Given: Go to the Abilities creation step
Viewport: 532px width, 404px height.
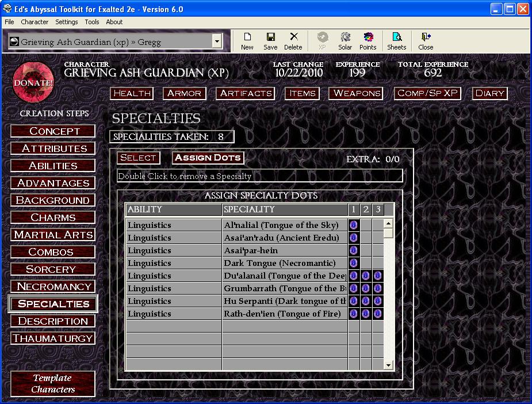Looking at the screenshot, I should coord(53,166).
